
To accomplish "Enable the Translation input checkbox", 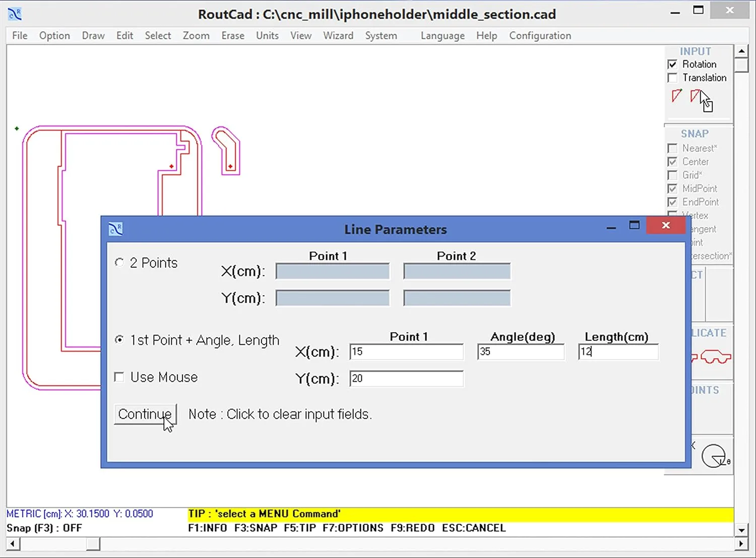I will (x=672, y=78).
